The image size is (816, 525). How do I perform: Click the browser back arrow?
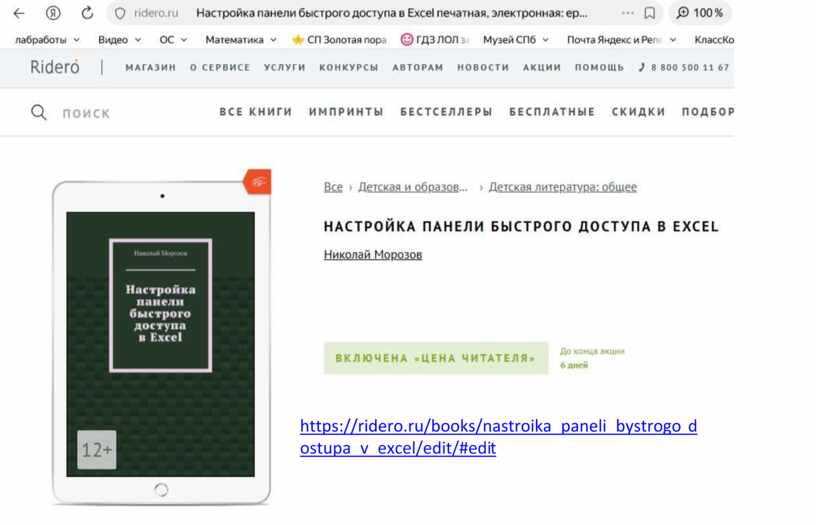click(x=18, y=13)
